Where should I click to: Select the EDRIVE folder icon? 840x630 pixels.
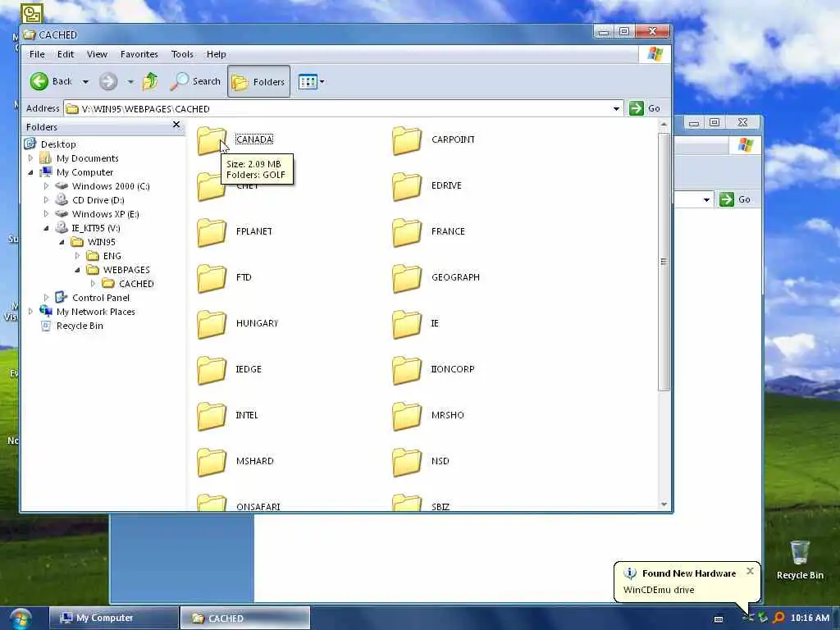coord(407,186)
